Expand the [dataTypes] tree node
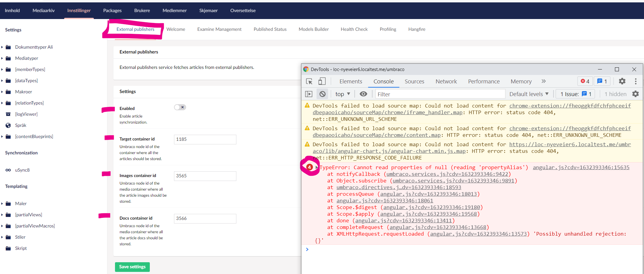The width and height of the screenshot is (644, 274). (x=2, y=81)
